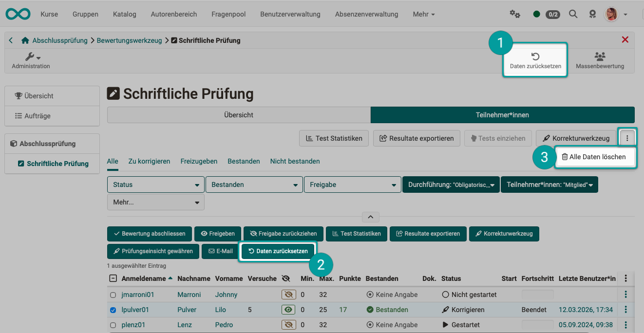Uncheck the selected lpulver01 row
The width and height of the screenshot is (644, 333).
pyautogui.click(x=113, y=310)
